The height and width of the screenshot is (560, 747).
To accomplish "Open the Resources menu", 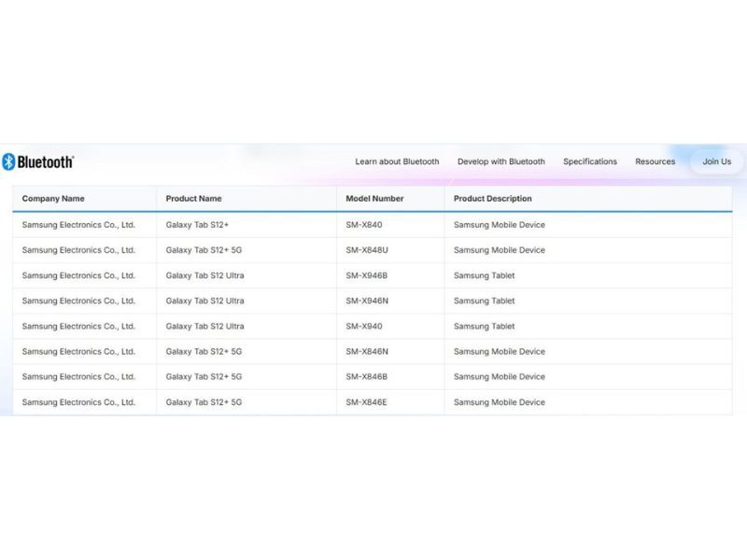I will (655, 161).
